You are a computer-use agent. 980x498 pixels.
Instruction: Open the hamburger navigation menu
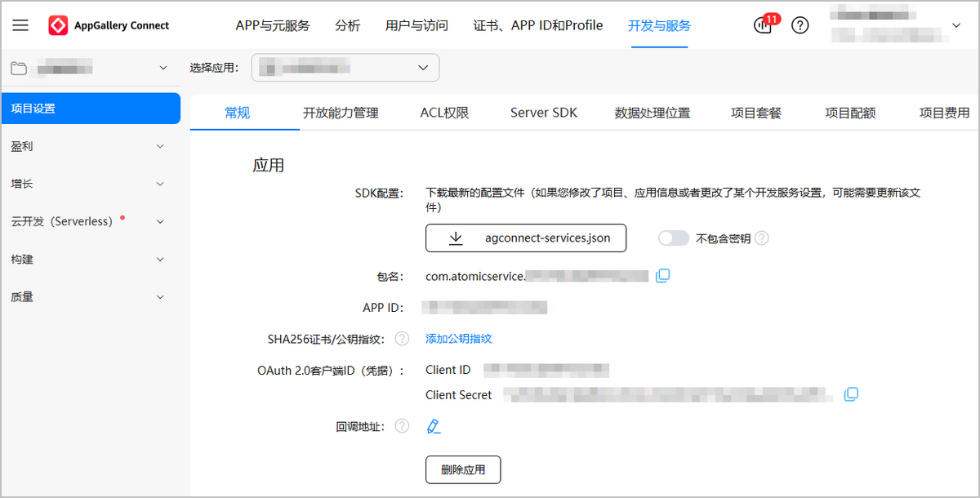coord(20,25)
